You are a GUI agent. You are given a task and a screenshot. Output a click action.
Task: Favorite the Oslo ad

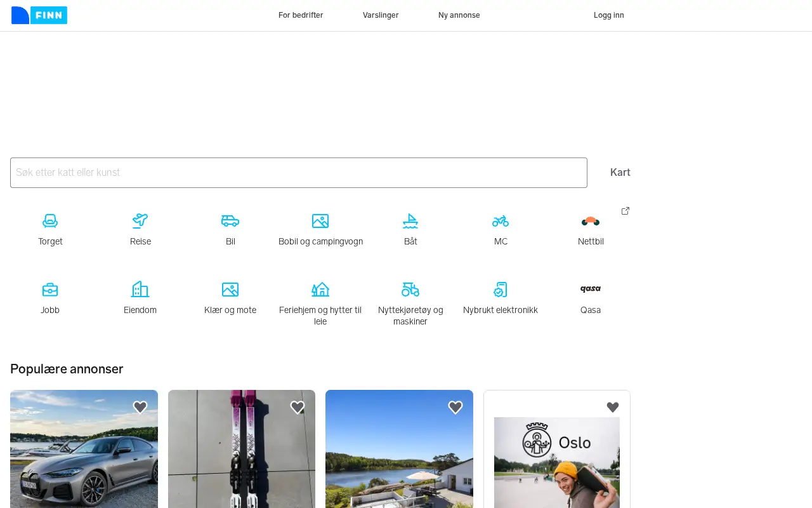pos(613,407)
